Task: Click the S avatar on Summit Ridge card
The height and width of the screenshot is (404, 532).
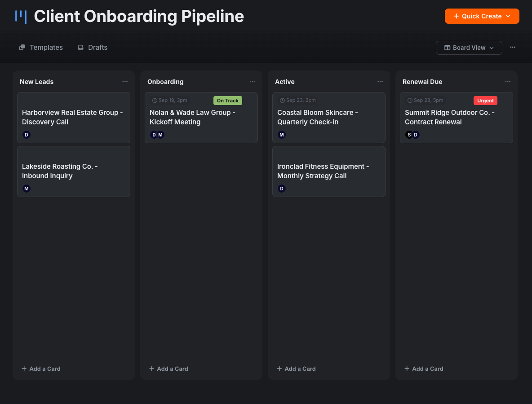Action: pyautogui.click(x=409, y=135)
